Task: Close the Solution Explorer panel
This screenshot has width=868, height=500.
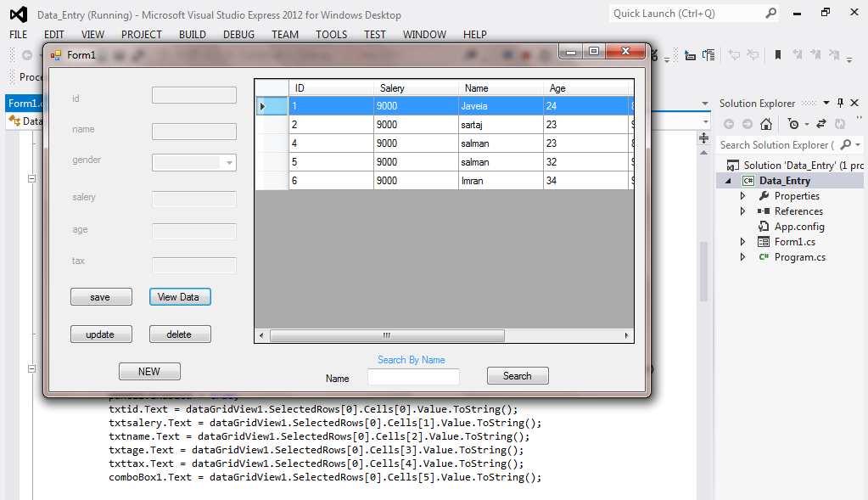Action: pyautogui.click(x=854, y=103)
